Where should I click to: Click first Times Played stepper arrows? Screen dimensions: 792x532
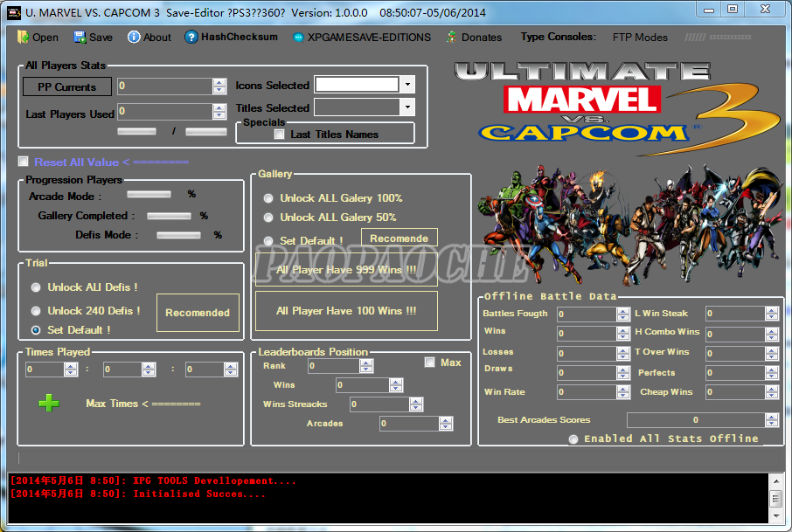[x=71, y=370]
